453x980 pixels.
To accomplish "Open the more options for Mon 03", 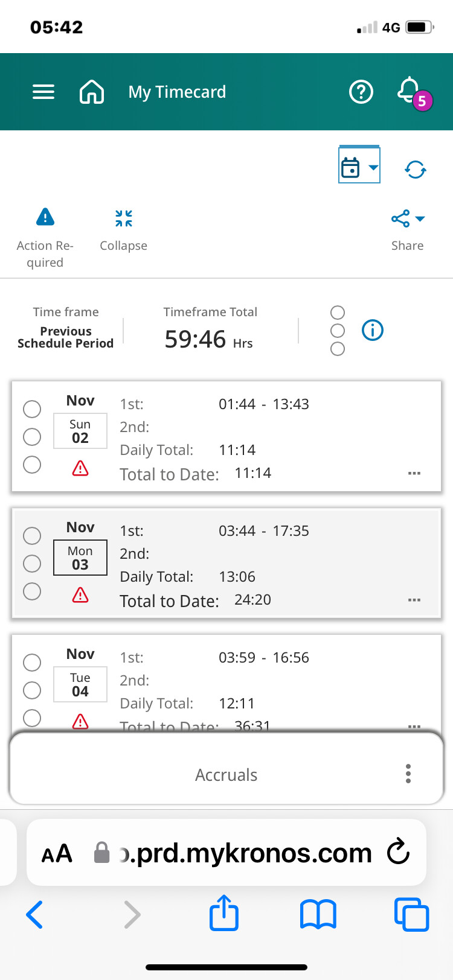I will click(414, 600).
